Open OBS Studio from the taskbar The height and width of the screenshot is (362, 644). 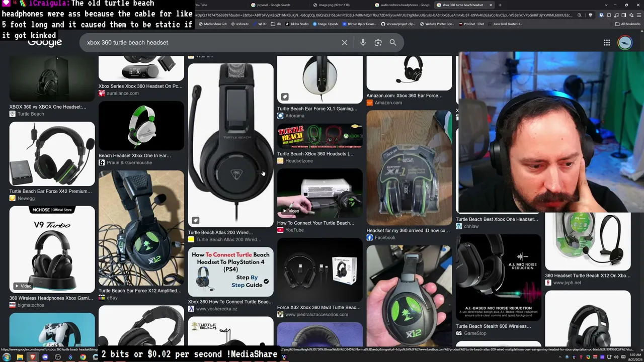click(58, 357)
